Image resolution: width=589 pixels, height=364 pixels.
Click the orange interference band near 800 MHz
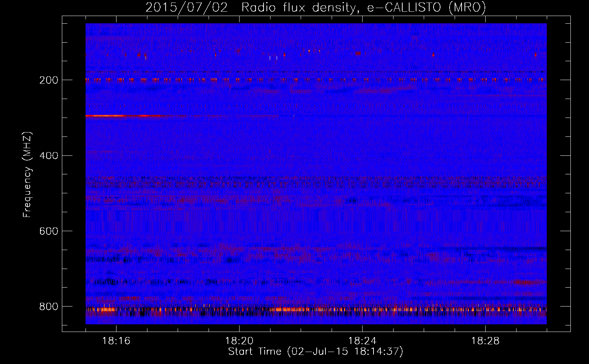[x=316, y=310]
